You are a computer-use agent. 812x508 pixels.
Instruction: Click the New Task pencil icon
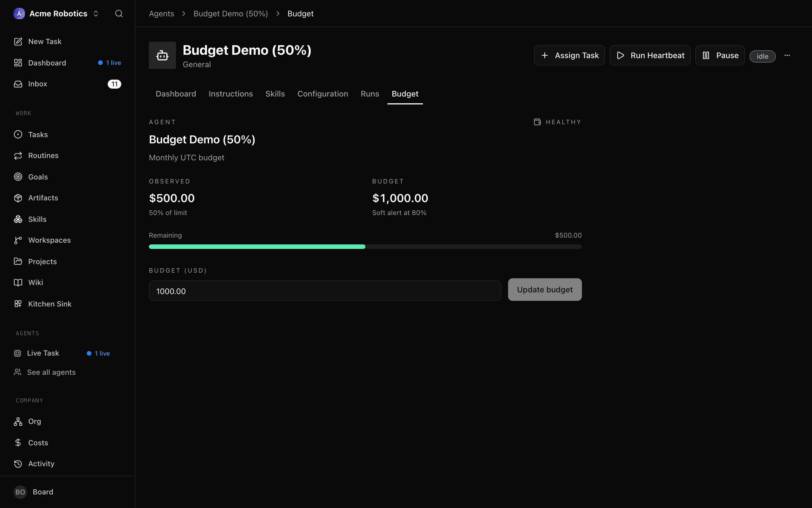pos(18,42)
